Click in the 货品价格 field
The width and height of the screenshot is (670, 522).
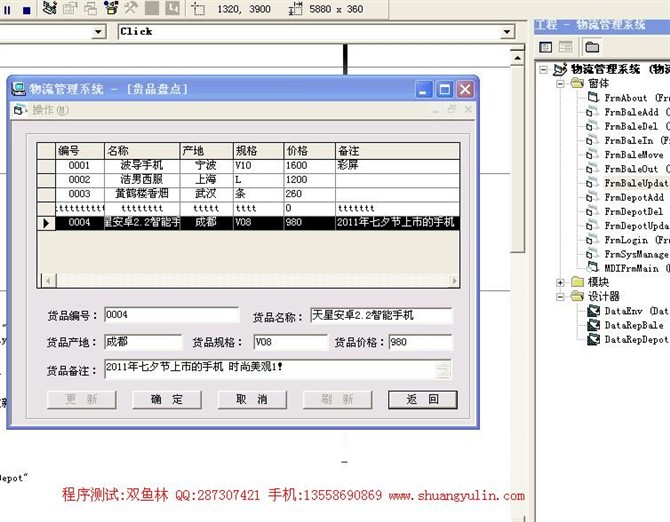tap(420, 342)
